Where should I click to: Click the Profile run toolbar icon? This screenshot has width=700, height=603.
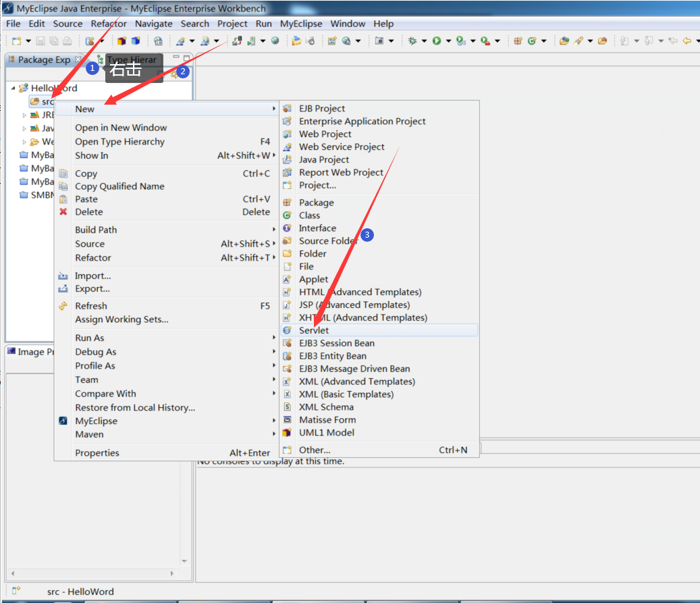pos(461,41)
